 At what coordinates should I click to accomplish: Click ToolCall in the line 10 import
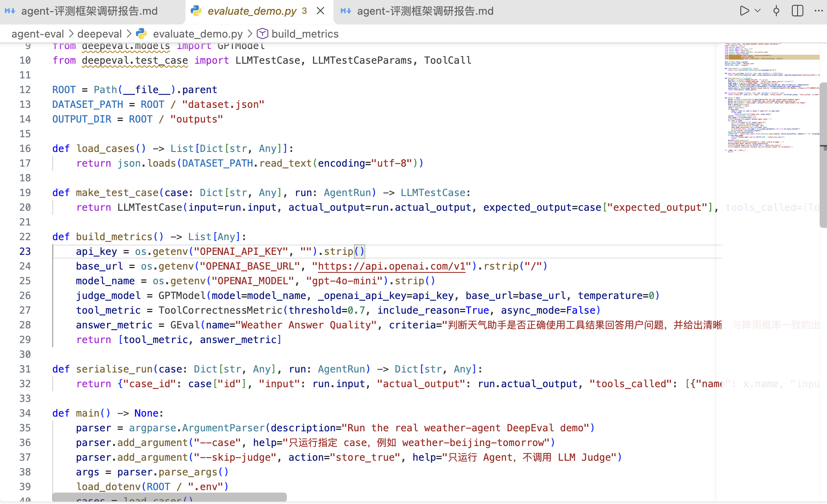[448, 60]
